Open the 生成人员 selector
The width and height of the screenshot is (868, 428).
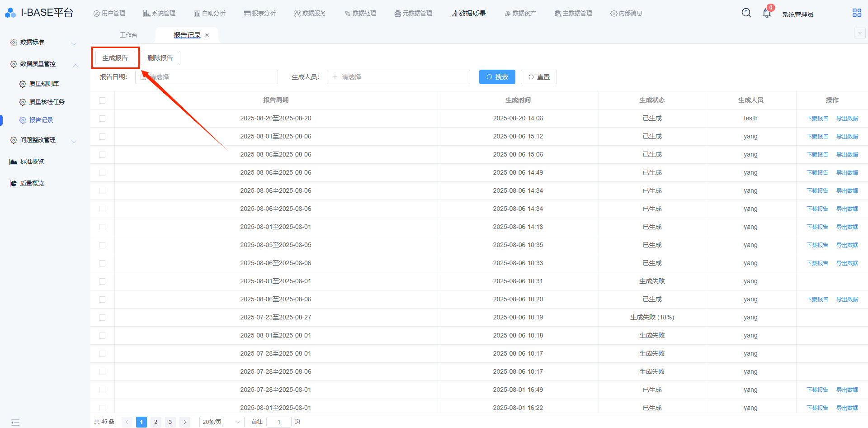point(398,77)
